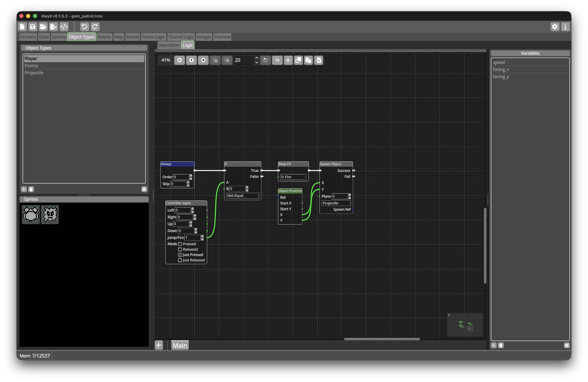Viewport: 588px width, 382px height.
Task: Click the Always node Skip stepper
Action: (x=188, y=184)
